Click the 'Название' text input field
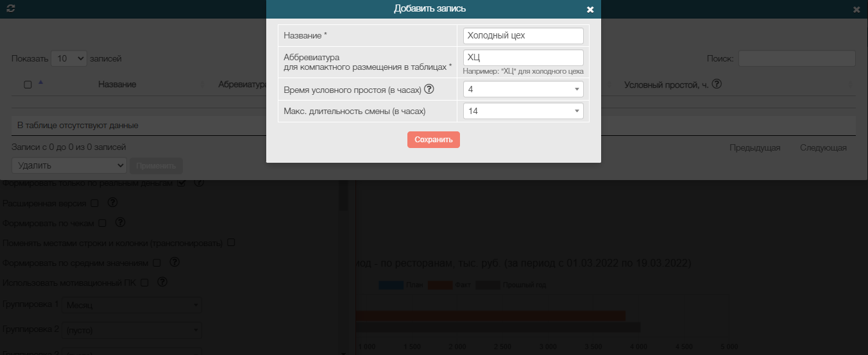This screenshot has width=868, height=355. 523,36
